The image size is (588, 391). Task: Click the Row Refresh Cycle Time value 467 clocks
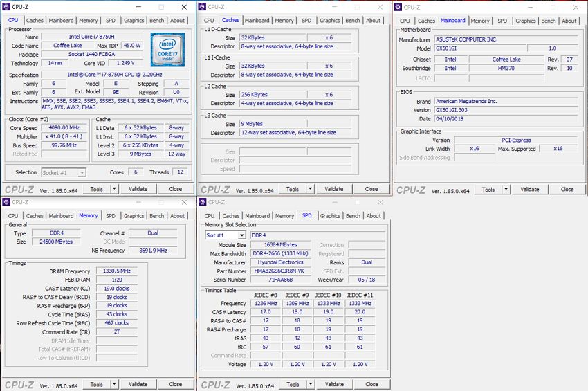(117, 323)
